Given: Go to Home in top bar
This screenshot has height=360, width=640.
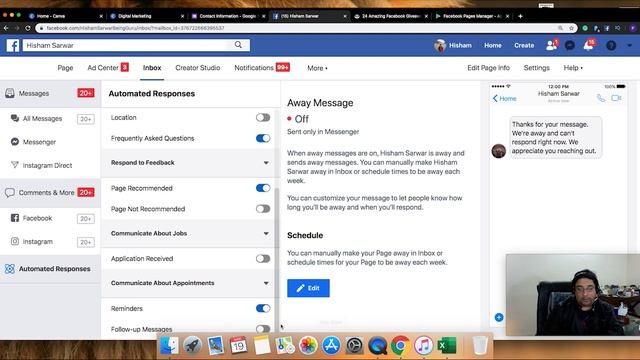Looking at the screenshot, I should click(x=493, y=45).
